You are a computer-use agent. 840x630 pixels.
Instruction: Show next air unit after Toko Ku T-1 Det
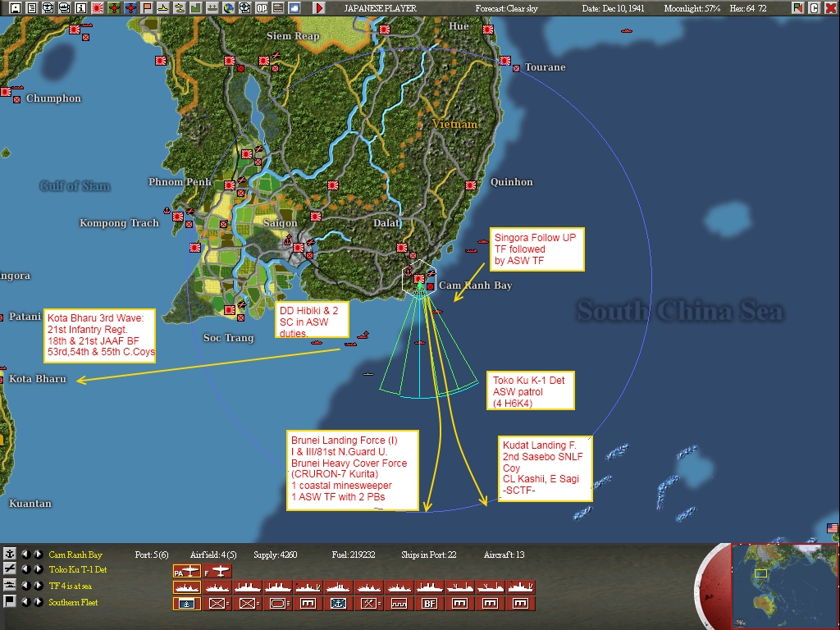coord(39,569)
